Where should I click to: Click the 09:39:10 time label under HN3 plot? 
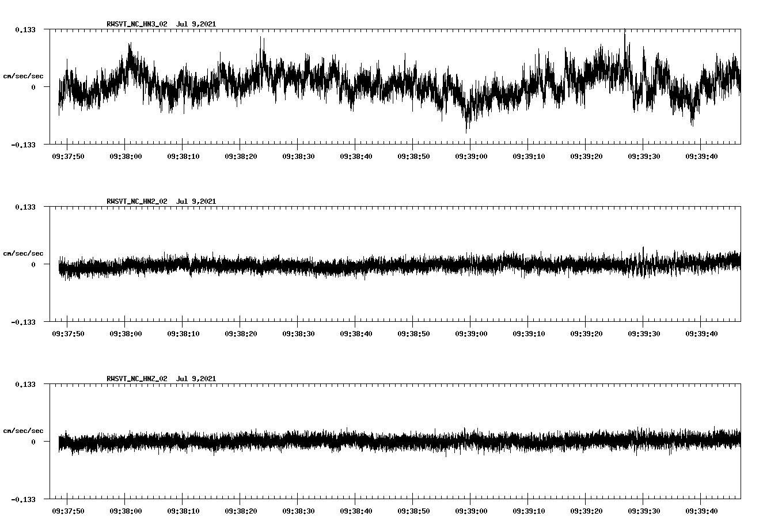pyautogui.click(x=529, y=157)
